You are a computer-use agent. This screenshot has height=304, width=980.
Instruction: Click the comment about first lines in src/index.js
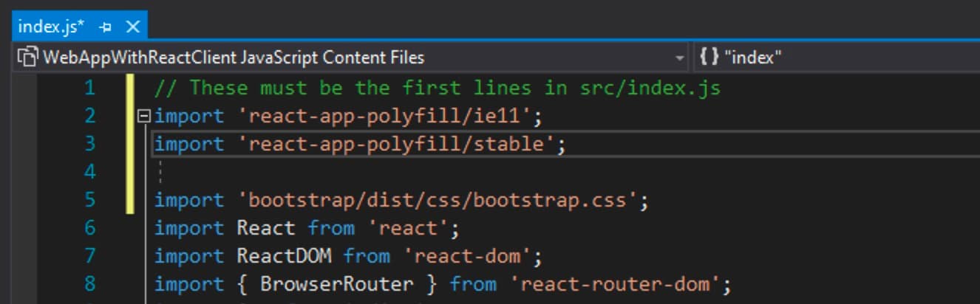click(438, 89)
